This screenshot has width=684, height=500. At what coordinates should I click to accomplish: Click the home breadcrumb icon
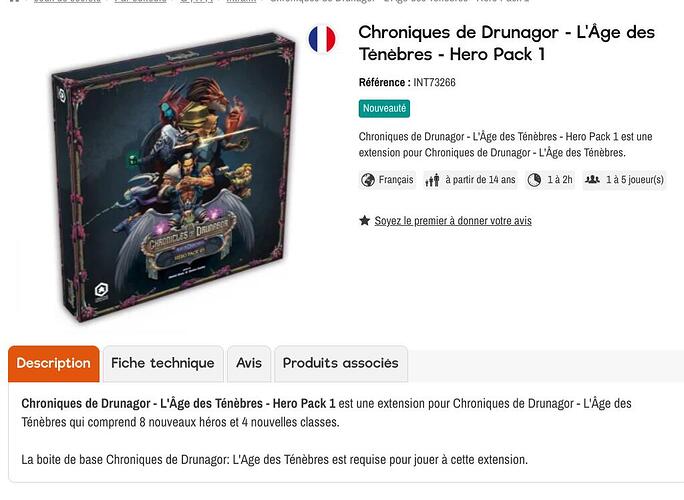click(14, 1)
